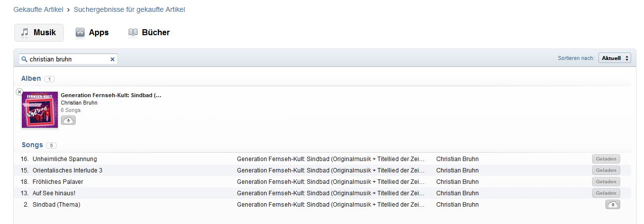Download the Sindbad album via the cloud icon
The width and height of the screenshot is (644, 224).
point(68,120)
